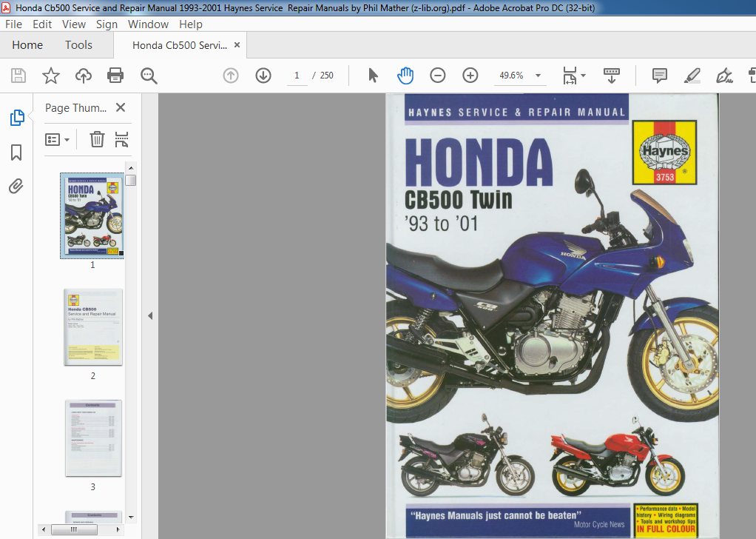The image size is (756, 539).
Task: Close the Honda Cb500 document tab
Action: pyautogui.click(x=237, y=45)
